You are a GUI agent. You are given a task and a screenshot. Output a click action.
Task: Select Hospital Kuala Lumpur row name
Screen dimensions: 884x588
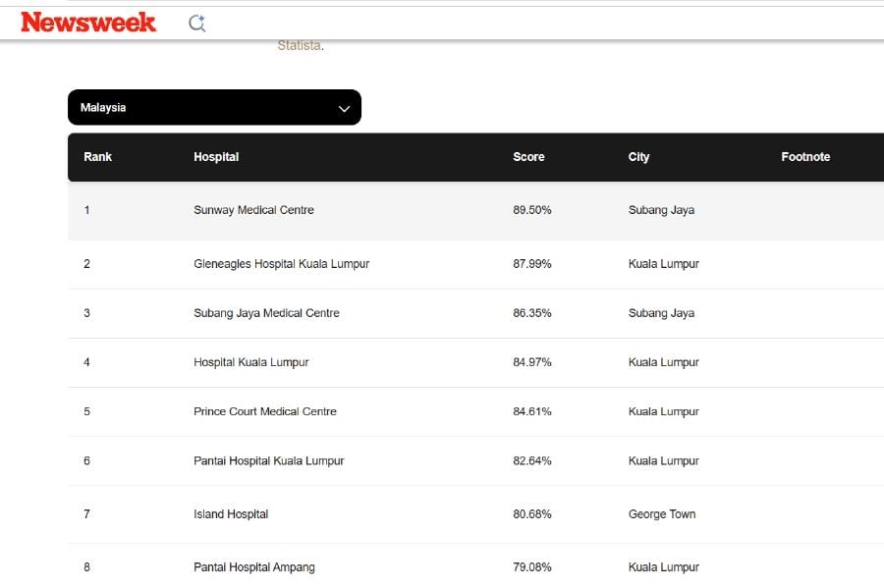250,362
